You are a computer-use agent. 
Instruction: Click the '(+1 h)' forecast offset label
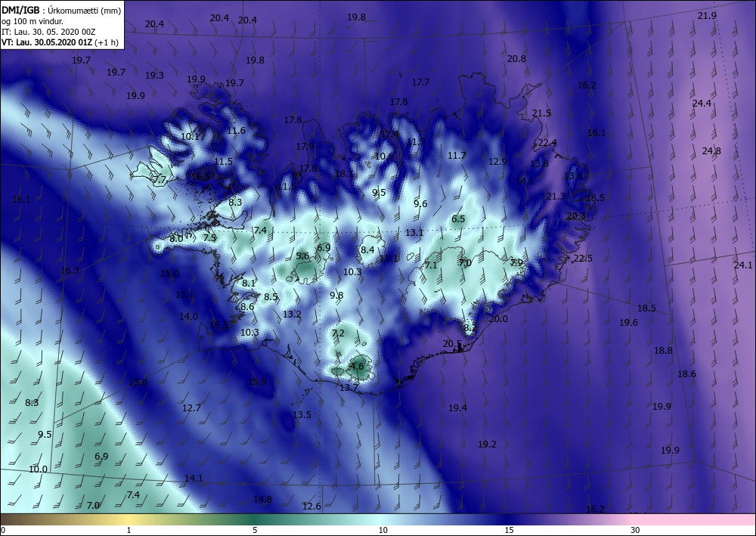[x=107, y=42]
